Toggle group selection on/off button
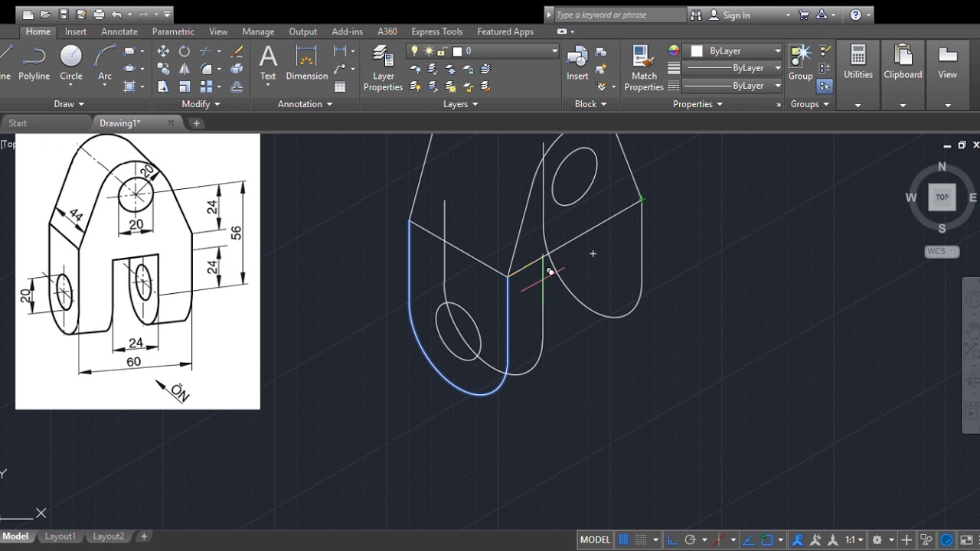The height and width of the screenshot is (551, 980). point(825,86)
